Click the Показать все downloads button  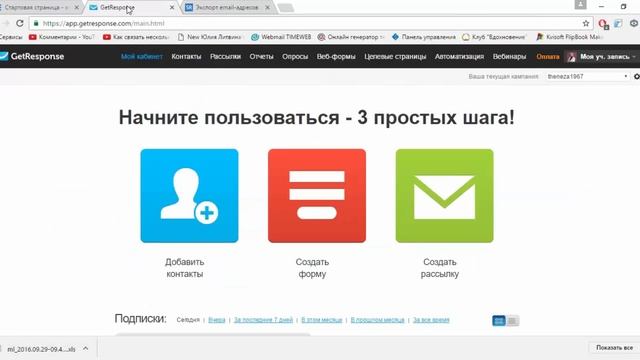(614, 348)
